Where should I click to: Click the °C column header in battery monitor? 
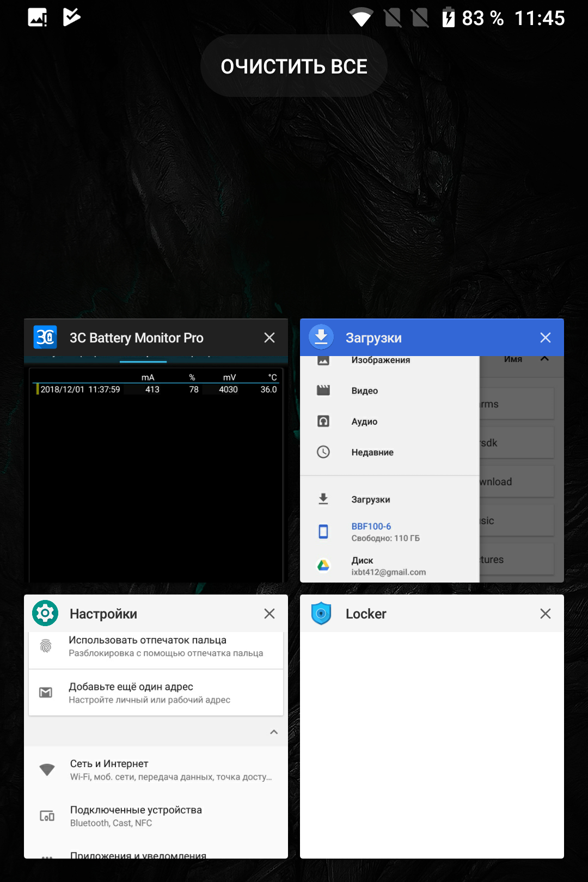(x=272, y=377)
